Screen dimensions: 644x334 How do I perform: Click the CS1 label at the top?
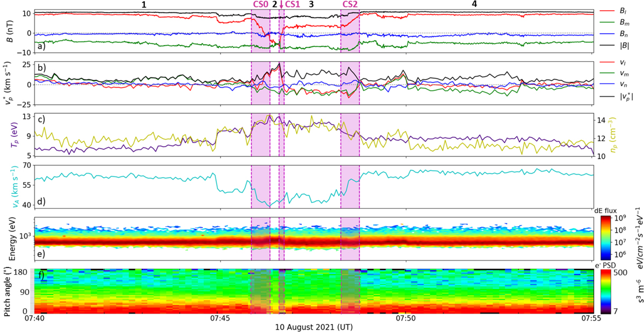(292, 4)
